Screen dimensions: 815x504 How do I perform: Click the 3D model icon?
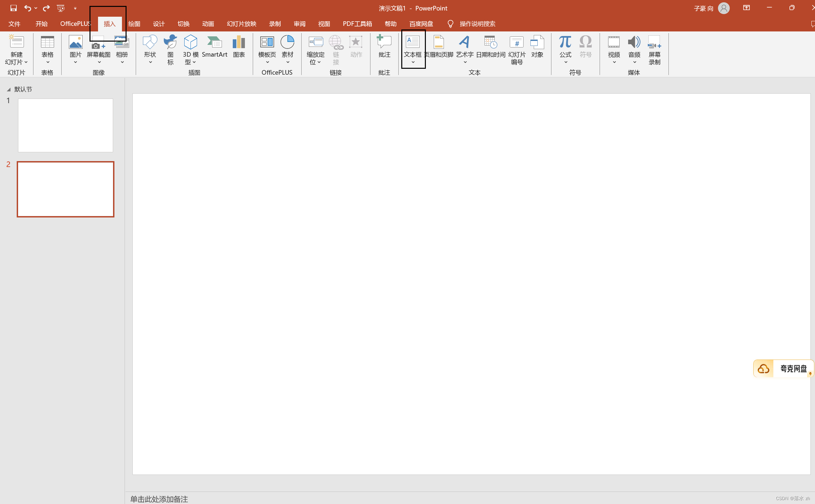coord(190,42)
